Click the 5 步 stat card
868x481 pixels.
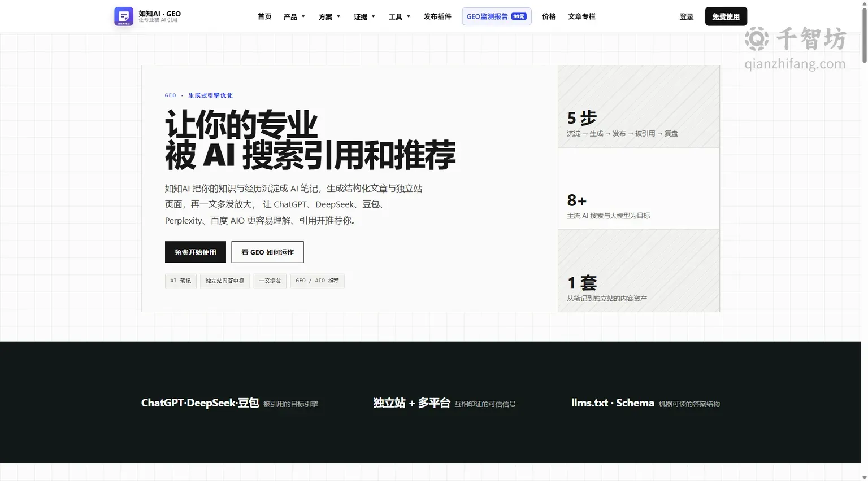tap(639, 107)
